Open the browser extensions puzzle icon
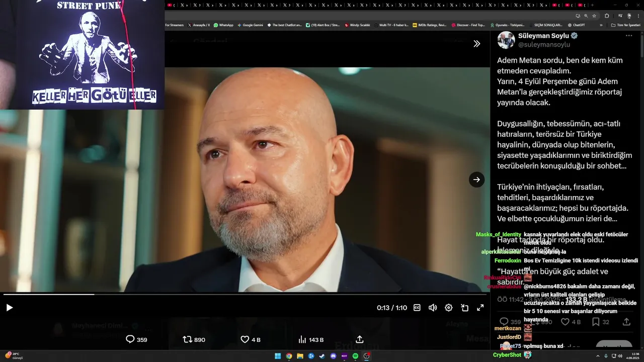The width and height of the screenshot is (644, 362). (607, 16)
